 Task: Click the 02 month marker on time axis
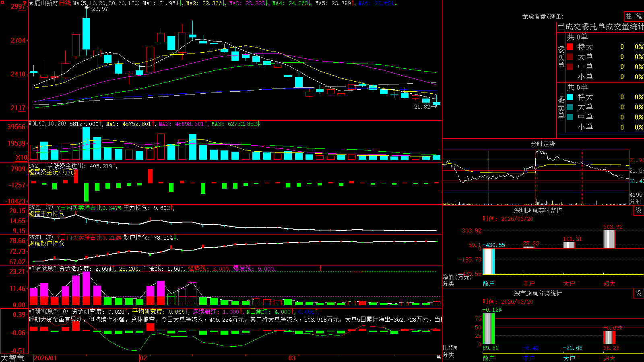[143, 358]
